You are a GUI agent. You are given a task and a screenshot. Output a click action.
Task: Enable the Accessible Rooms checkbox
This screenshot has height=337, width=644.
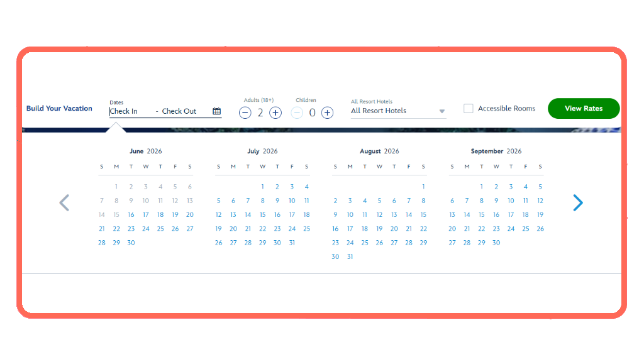tap(468, 108)
